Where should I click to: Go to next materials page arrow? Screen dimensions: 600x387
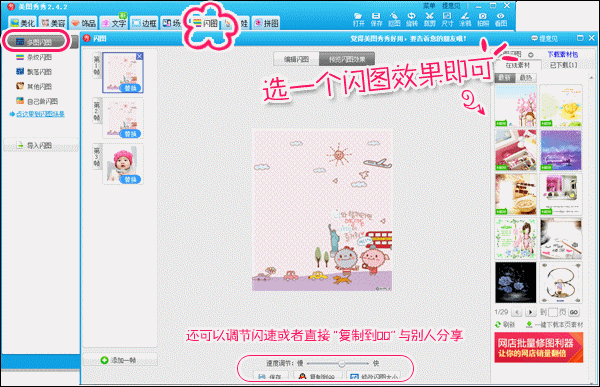530,312
